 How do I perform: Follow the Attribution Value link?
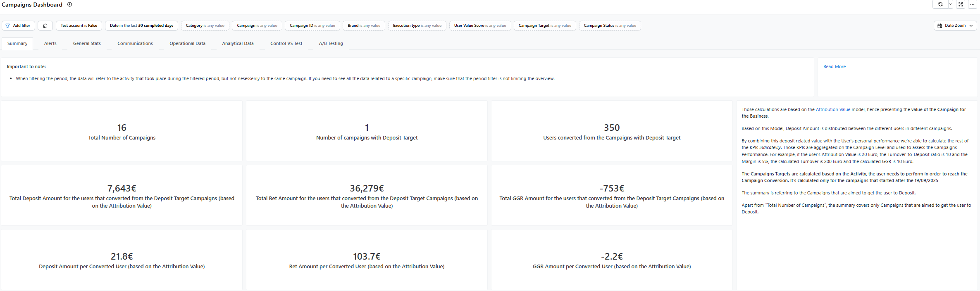click(833, 109)
